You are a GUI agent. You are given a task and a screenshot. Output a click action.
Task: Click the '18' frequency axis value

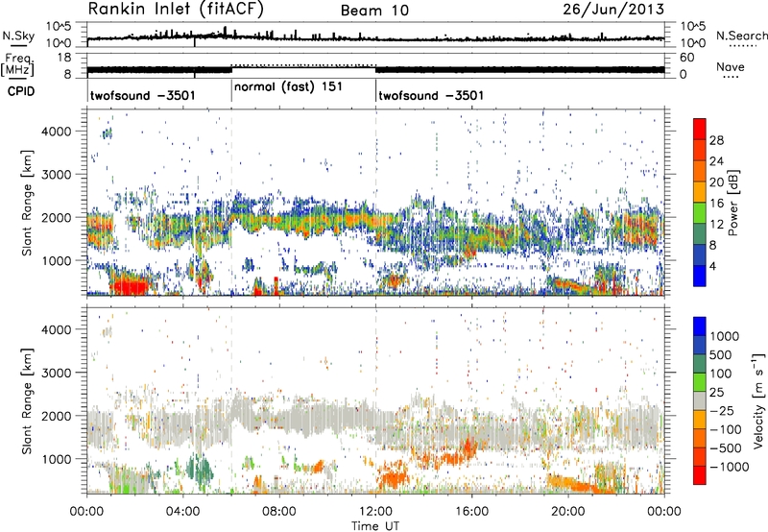(x=64, y=58)
